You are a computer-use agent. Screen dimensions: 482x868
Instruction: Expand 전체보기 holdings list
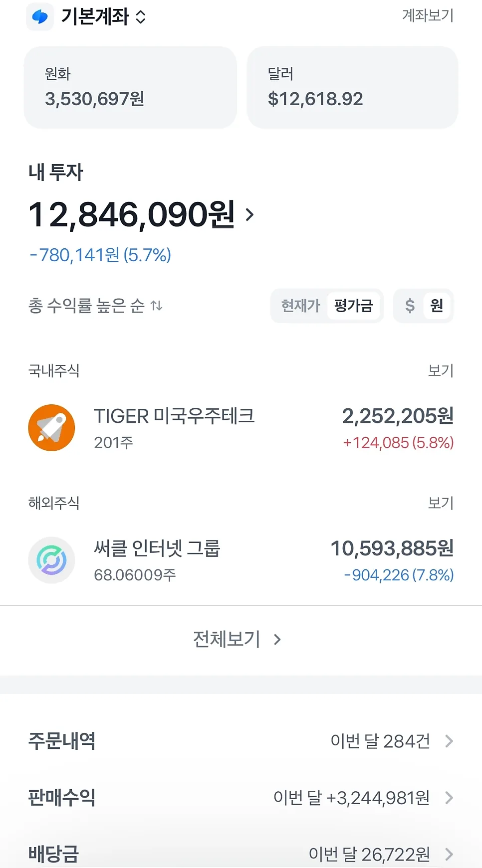tap(238, 639)
